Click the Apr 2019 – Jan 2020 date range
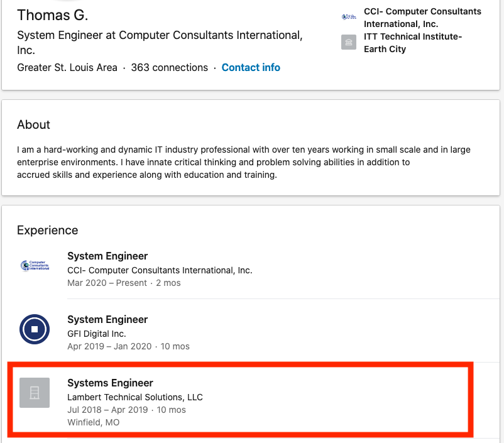The height and width of the screenshot is (443, 504). (x=109, y=346)
